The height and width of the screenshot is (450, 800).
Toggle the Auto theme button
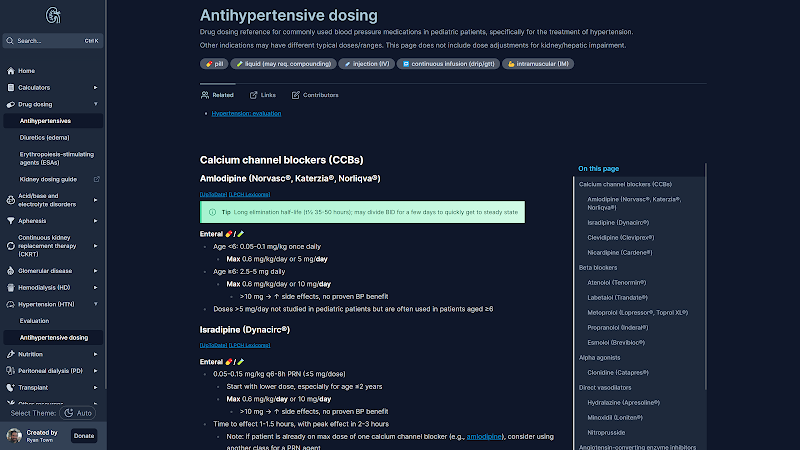pos(78,413)
